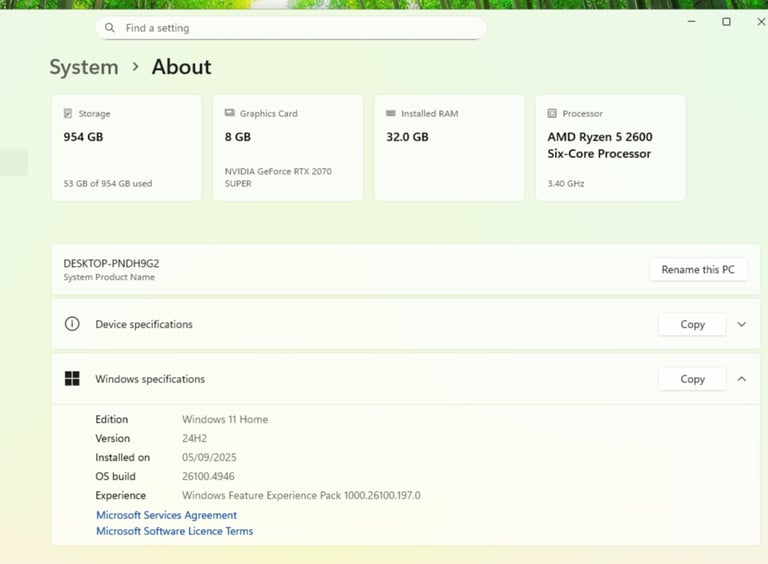Click the Windows specifications heading
The width and height of the screenshot is (768, 564).
150,379
